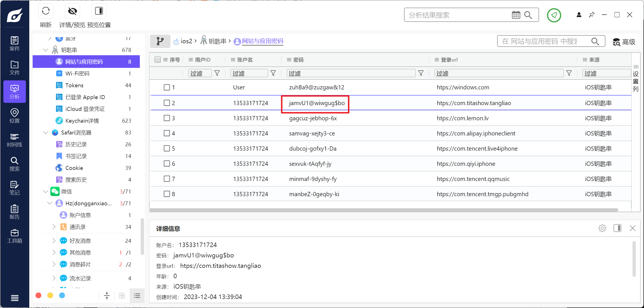Open 高级 advanced search
Viewport: 644px width, 308px height.
click(x=624, y=42)
